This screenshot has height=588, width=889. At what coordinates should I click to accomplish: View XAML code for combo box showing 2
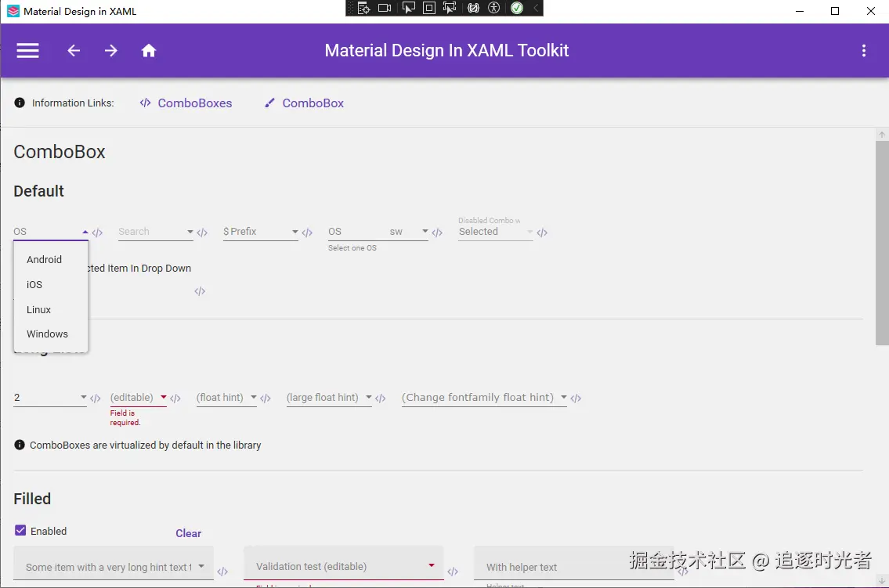pos(96,399)
